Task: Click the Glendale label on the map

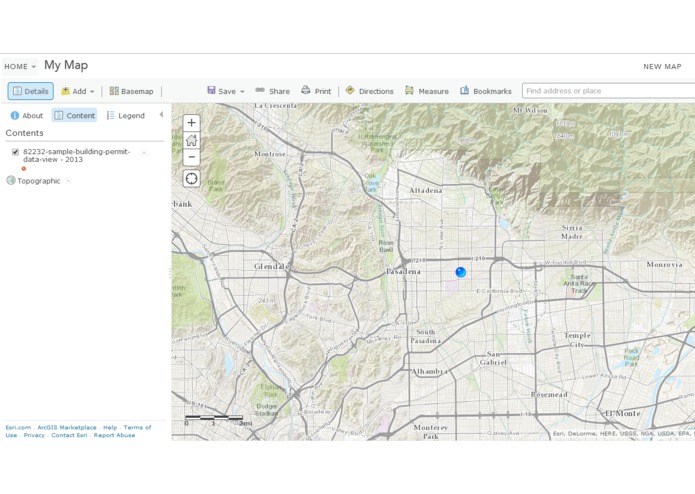Action: pyautogui.click(x=272, y=266)
